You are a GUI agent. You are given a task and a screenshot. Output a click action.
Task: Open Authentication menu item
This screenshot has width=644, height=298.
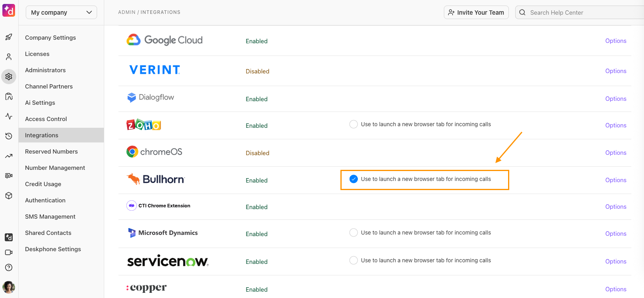tap(61, 200)
